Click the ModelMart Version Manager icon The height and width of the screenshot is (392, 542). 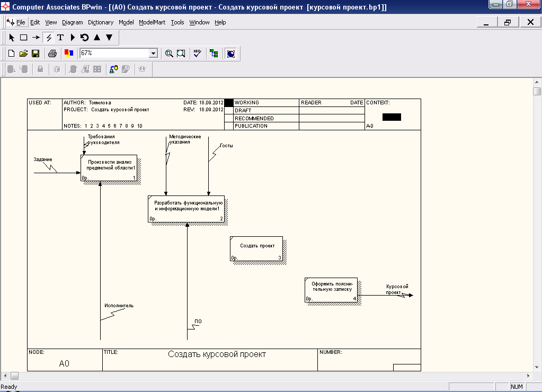click(85, 69)
